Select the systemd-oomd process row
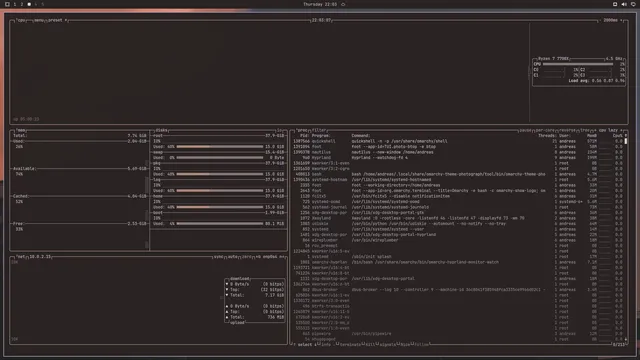Viewport: 640px width, 360px height. [x=458, y=202]
